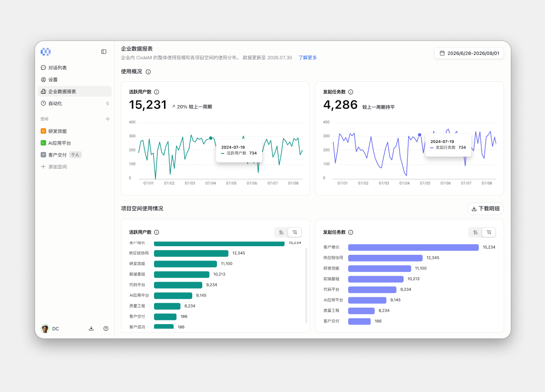Click purple 前端基础 bar with 10,213
The image size is (545, 392).
[x=376, y=279]
